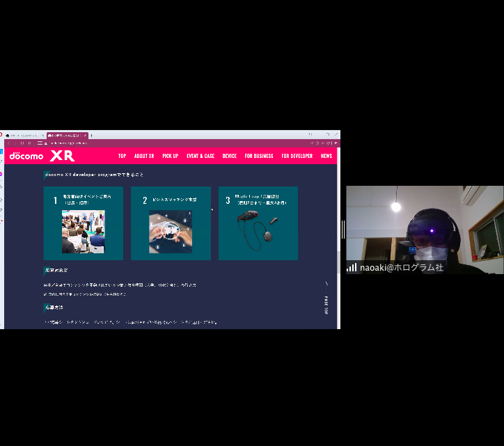504x446 pixels.
Task: Click the ビジネスマッチング支援 card title
Action: coord(175,200)
